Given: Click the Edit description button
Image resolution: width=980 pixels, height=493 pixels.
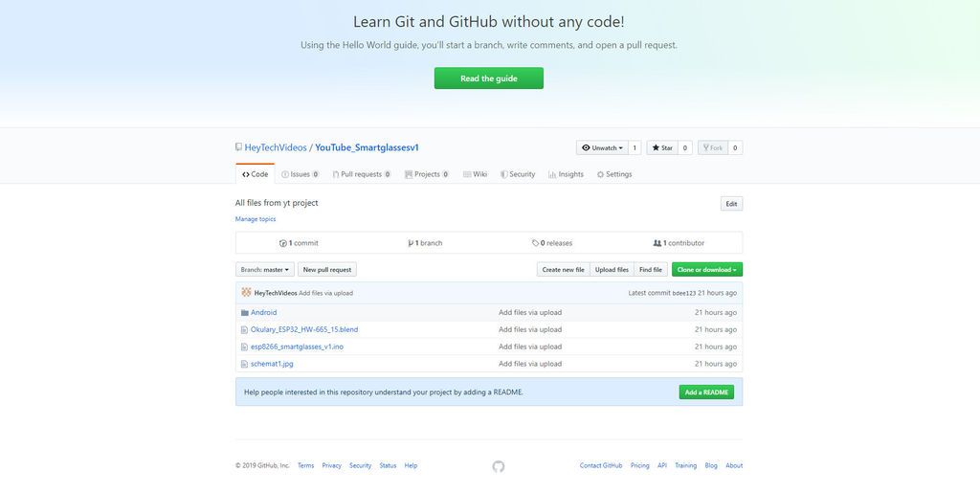Looking at the screenshot, I should (x=731, y=204).
